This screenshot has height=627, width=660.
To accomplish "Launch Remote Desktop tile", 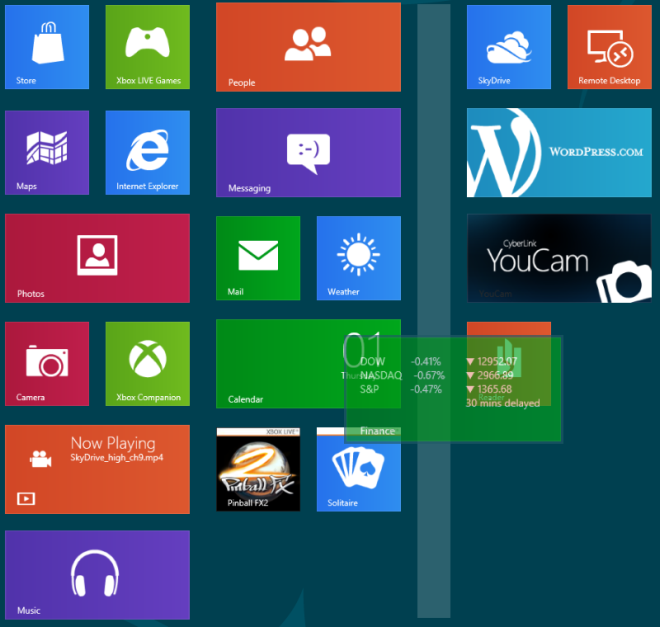I will pyautogui.click(x=609, y=47).
